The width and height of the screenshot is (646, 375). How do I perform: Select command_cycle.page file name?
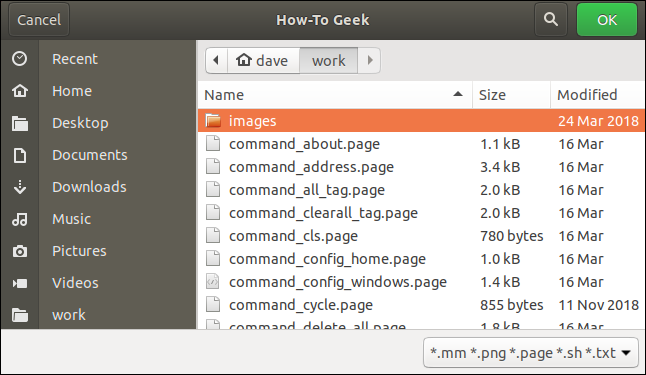tap(301, 306)
